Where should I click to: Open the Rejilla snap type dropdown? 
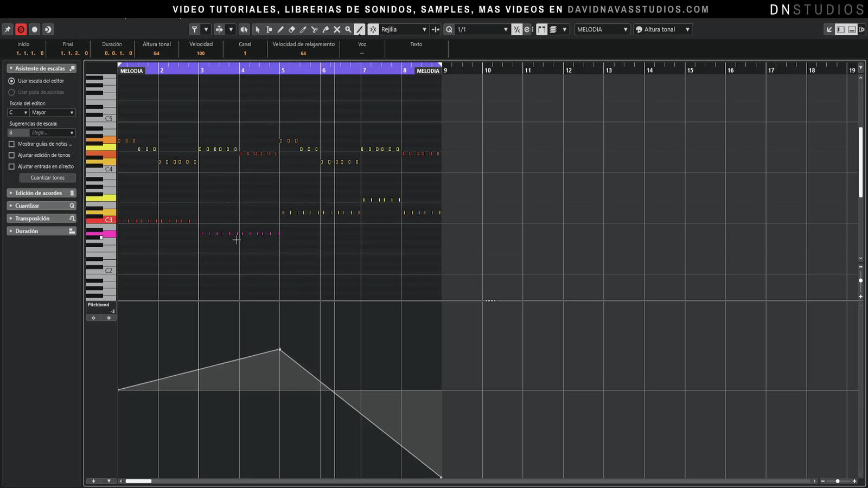404,29
